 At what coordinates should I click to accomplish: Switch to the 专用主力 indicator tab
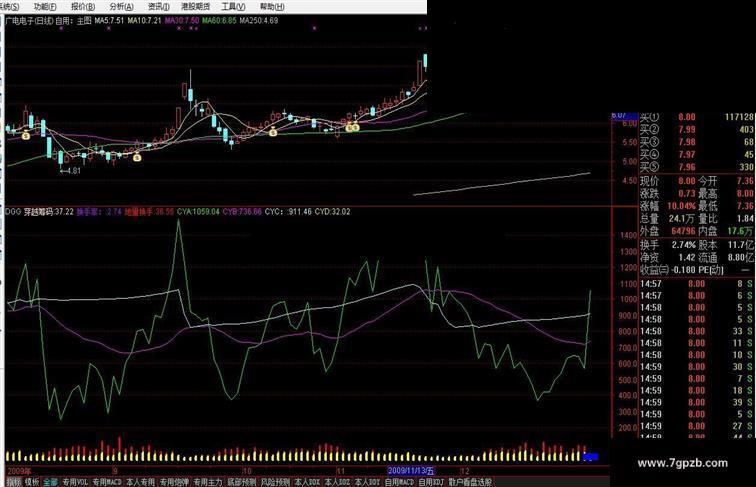click(208, 482)
